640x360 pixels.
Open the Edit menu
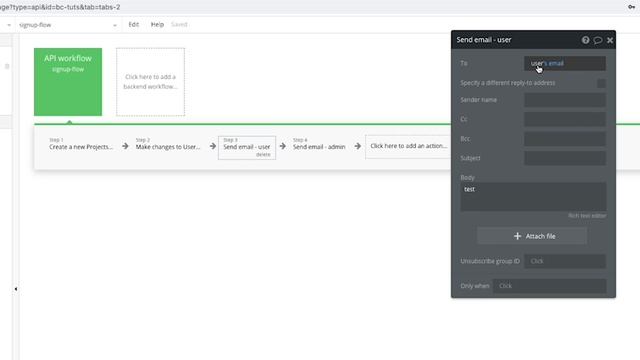point(133,24)
